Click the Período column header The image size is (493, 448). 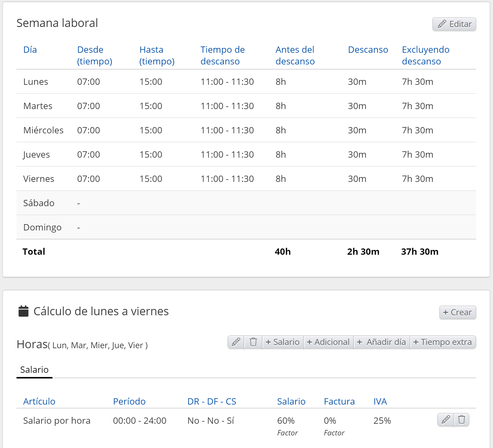coord(129,401)
